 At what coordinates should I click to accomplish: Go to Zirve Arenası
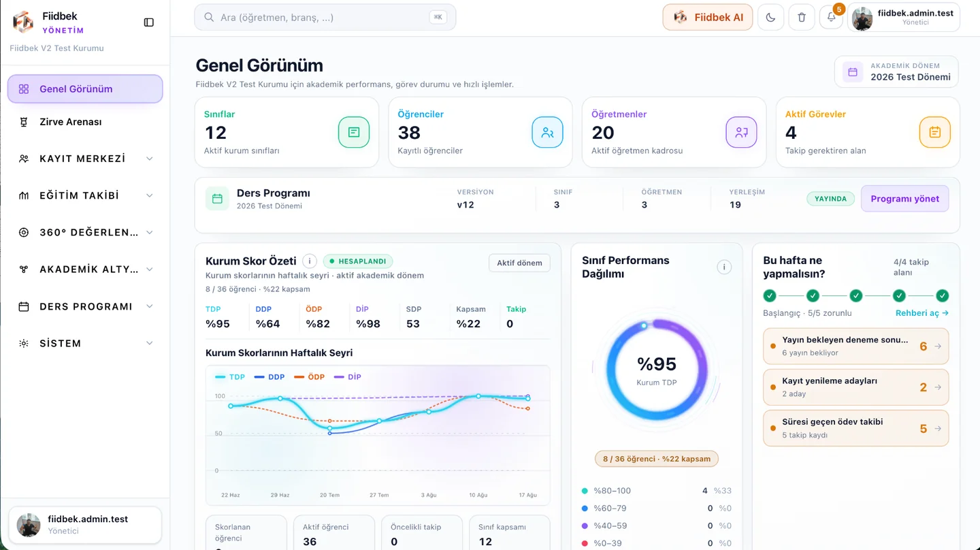[85, 122]
